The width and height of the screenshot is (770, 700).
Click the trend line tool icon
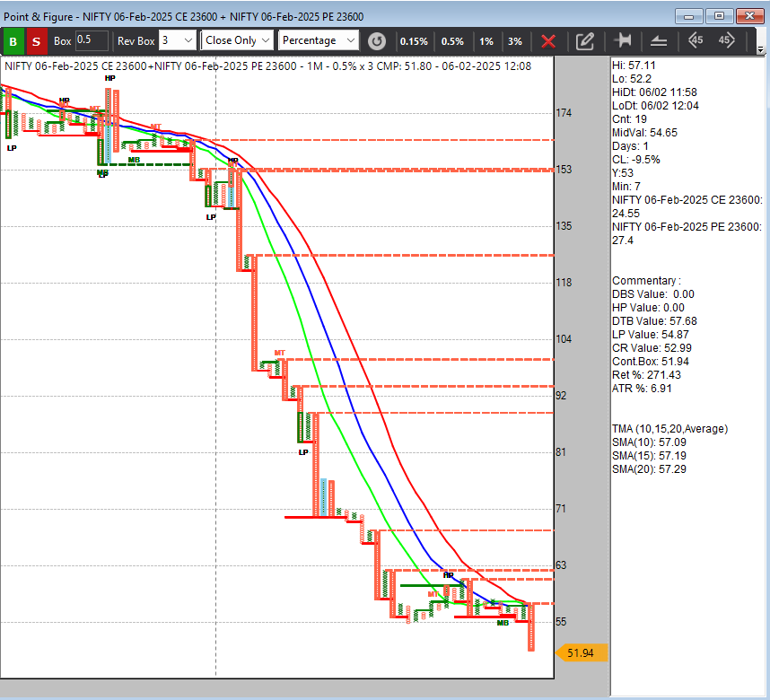659,41
